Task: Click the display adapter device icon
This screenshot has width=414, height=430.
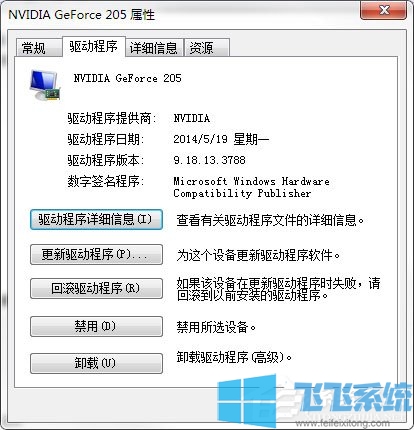Action: [45, 85]
